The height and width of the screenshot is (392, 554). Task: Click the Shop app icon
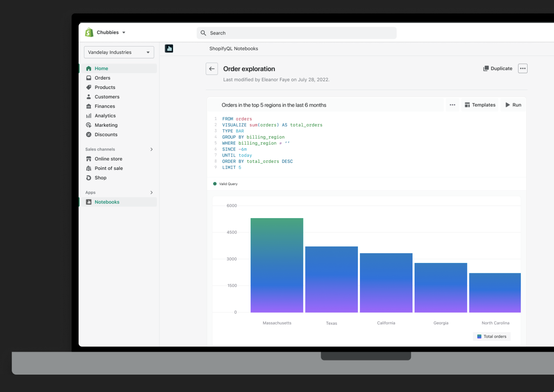(89, 178)
